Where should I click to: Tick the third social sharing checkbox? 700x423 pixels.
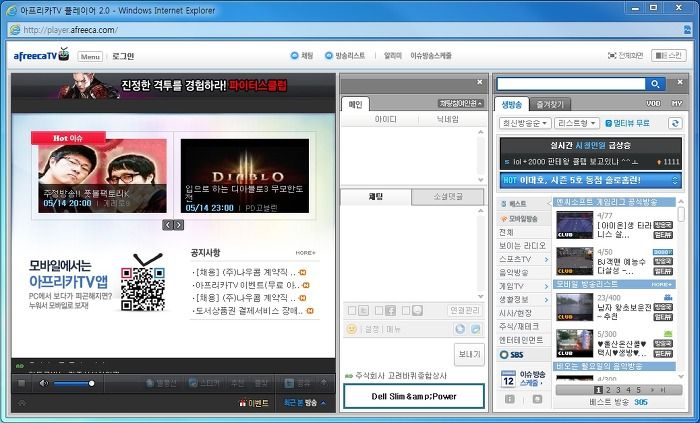[x=406, y=311]
